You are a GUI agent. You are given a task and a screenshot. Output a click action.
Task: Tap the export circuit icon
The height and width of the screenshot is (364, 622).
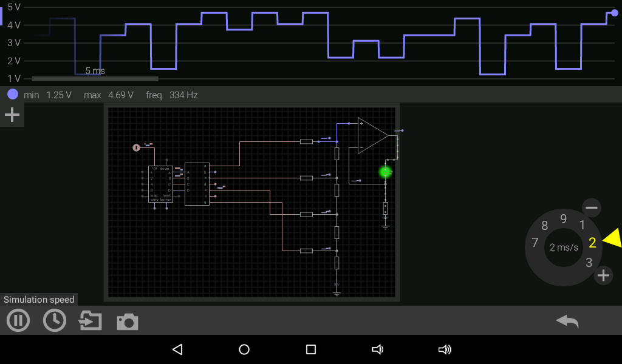click(x=91, y=320)
